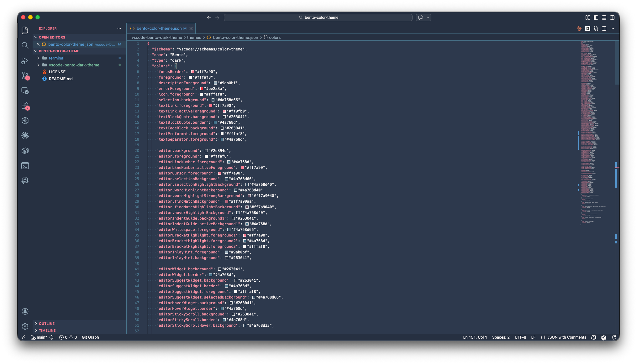The width and height of the screenshot is (637, 364).
Task: Open the Copilot chat icon in activity bar
Action: tap(25, 180)
